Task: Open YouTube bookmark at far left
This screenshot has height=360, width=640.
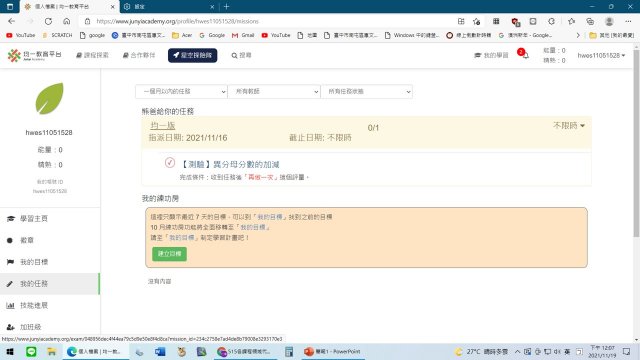Action: point(20,36)
